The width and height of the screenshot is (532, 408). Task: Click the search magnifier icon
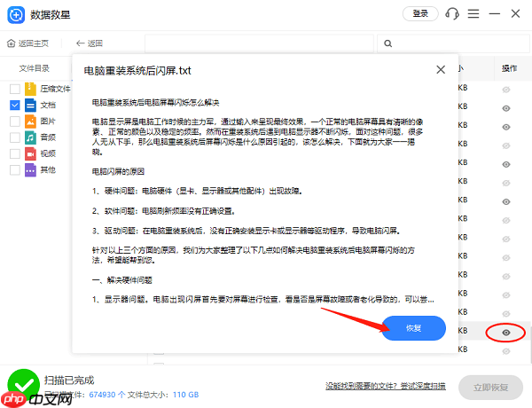click(x=387, y=43)
